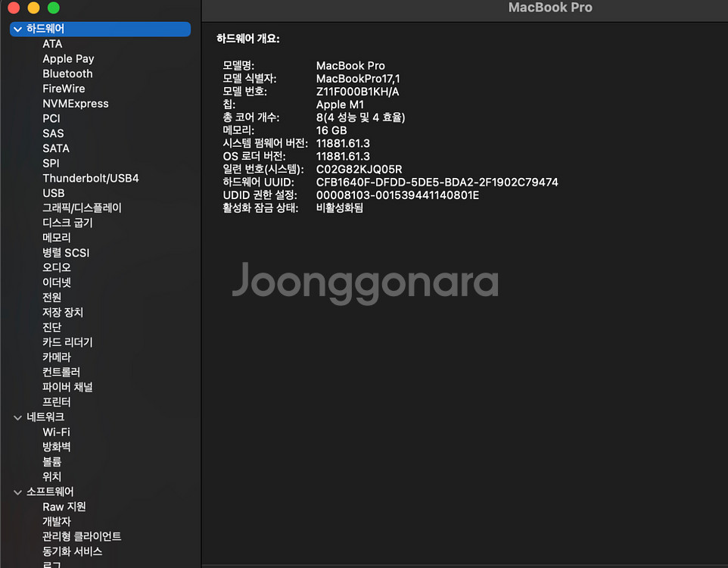Open Wi-Fi under network
Viewport: 728px width, 568px height.
[56, 432]
